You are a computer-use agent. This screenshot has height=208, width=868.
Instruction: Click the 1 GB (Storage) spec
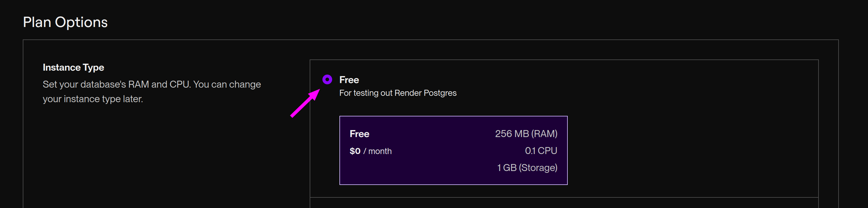[x=527, y=168]
